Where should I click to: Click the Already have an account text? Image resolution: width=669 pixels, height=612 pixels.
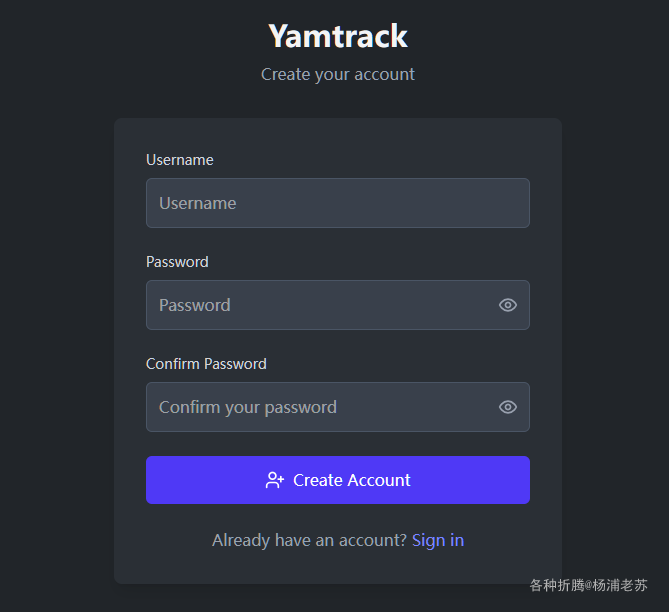click(x=310, y=540)
